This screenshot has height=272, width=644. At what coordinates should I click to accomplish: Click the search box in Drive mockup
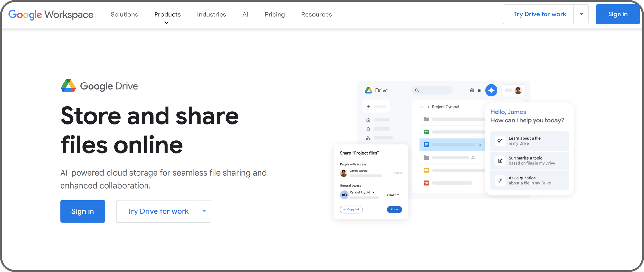(x=432, y=91)
